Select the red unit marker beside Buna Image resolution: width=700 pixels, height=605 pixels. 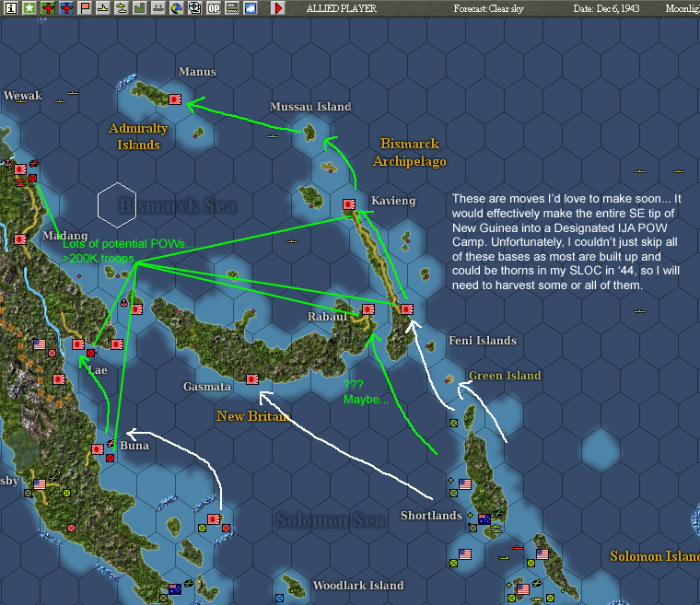[111, 458]
